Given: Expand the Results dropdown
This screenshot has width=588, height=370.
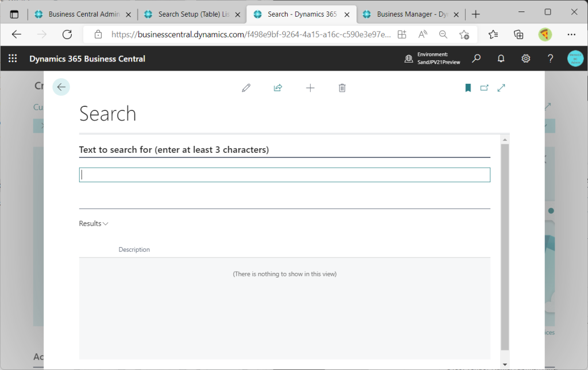Looking at the screenshot, I should [x=94, y=223].
